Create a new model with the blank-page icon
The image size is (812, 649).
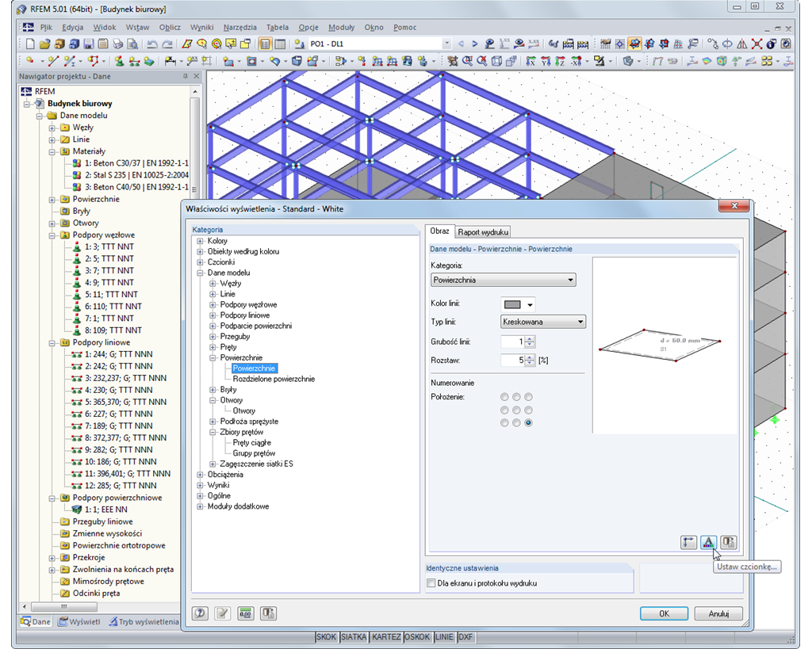pyautogui.click(x=30, y=44)
